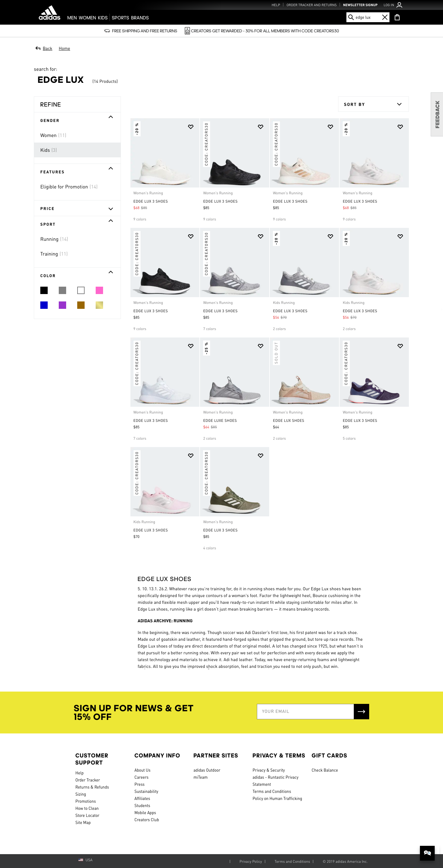Click the adidas logo

pyautogui.click(x=50, y=13)
